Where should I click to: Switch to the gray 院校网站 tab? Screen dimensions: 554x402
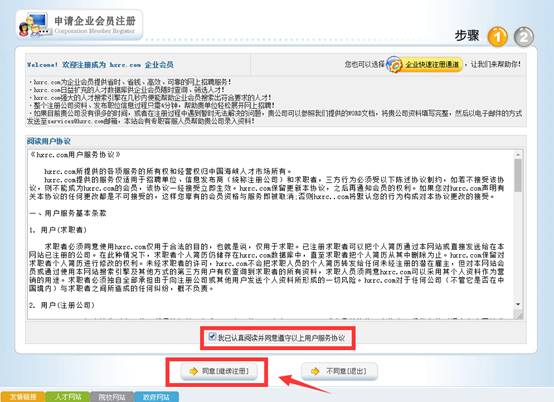pyautogui.click(x=112, y=397)
